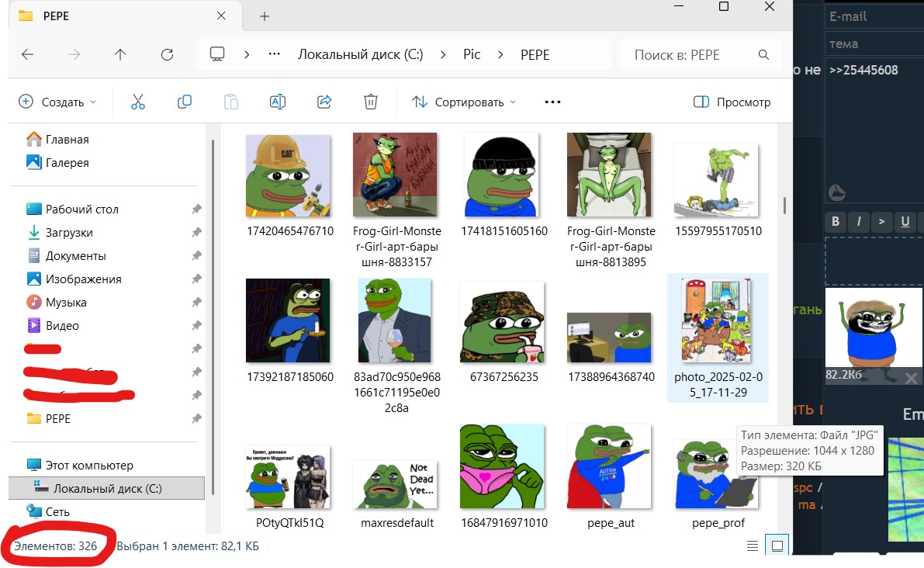Click the search field Поиск в: PEPE

point(701,55)
